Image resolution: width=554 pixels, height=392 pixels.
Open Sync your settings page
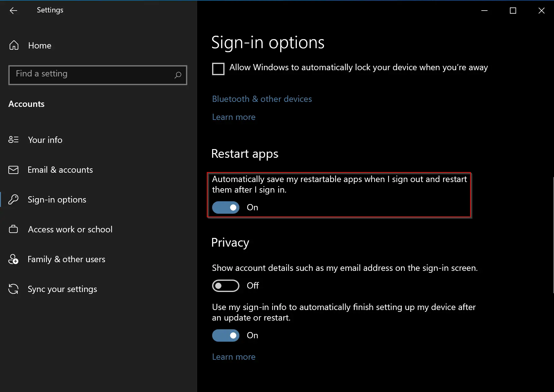click(62, 289)
